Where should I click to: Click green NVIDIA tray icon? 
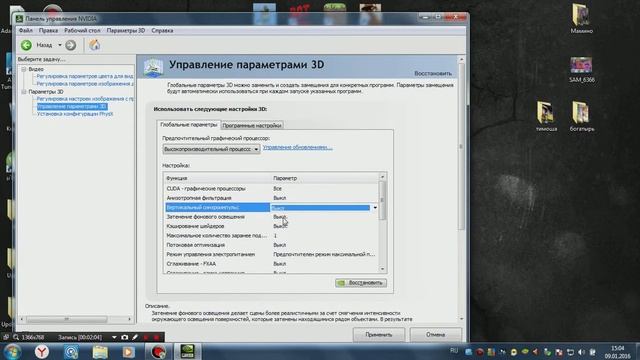tap(525, 352)
